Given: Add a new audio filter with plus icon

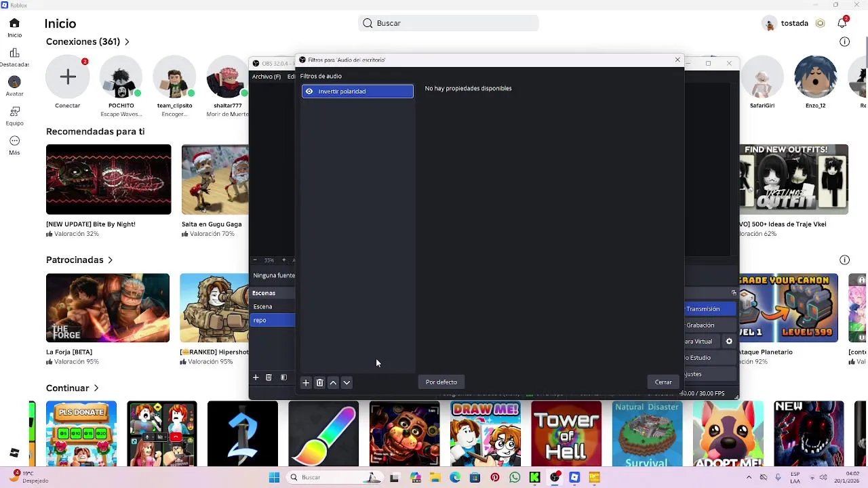Looking at the screenshot, I should pyautogui.click(x=306, y=383).
